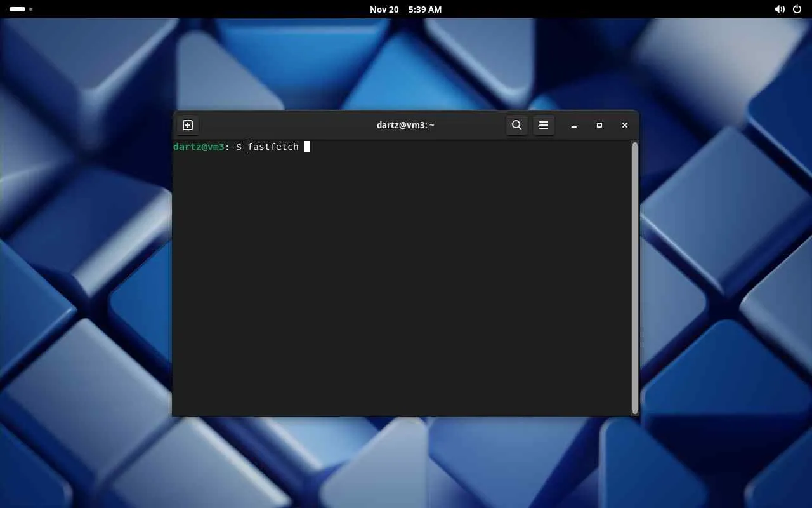The height and width of the screenshot is (508, 812).
Task: Open a new terminal tab
Action: click(x=188, y=125)
